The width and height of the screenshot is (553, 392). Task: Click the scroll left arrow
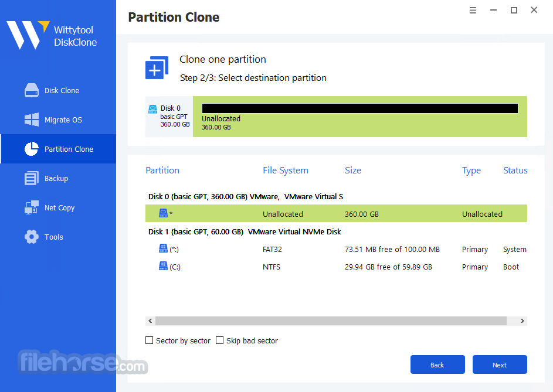pyautogui.click(x=150, y=321)
